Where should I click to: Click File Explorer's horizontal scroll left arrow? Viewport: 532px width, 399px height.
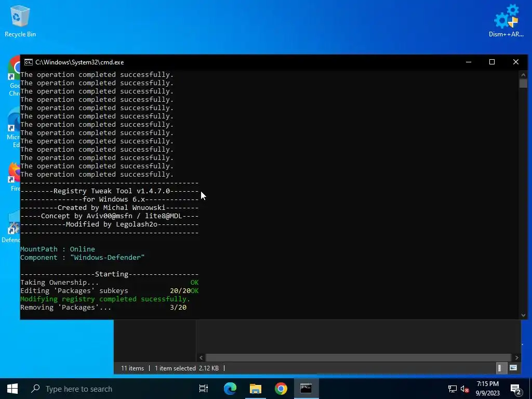coord(201,357)
